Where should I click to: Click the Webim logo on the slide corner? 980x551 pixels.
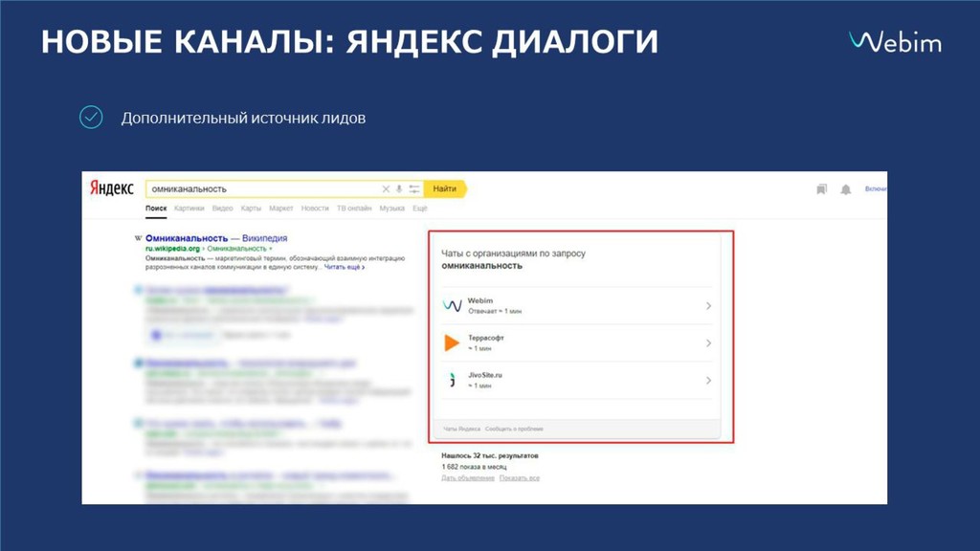tap(895, 42)
